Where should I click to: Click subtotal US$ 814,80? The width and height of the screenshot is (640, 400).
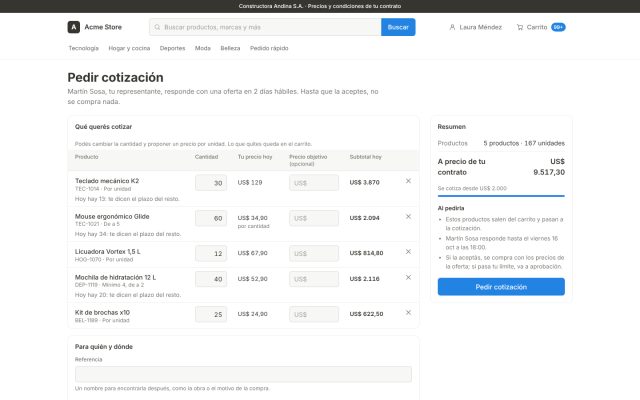pos(367,253)
